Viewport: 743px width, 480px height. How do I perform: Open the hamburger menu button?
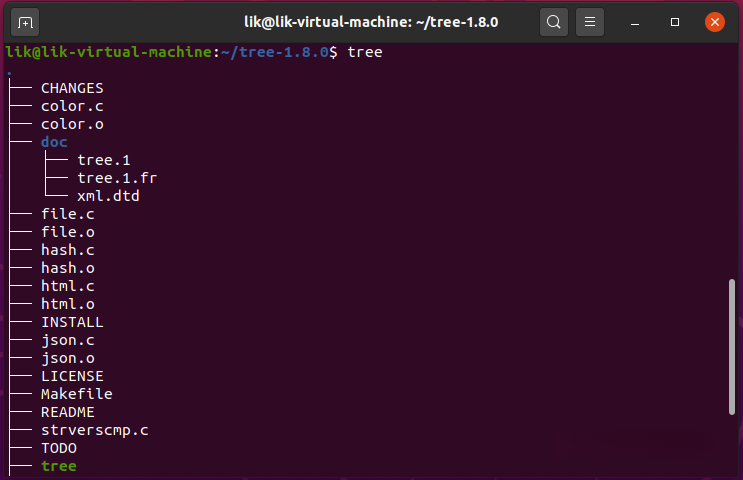click(591, 21)
